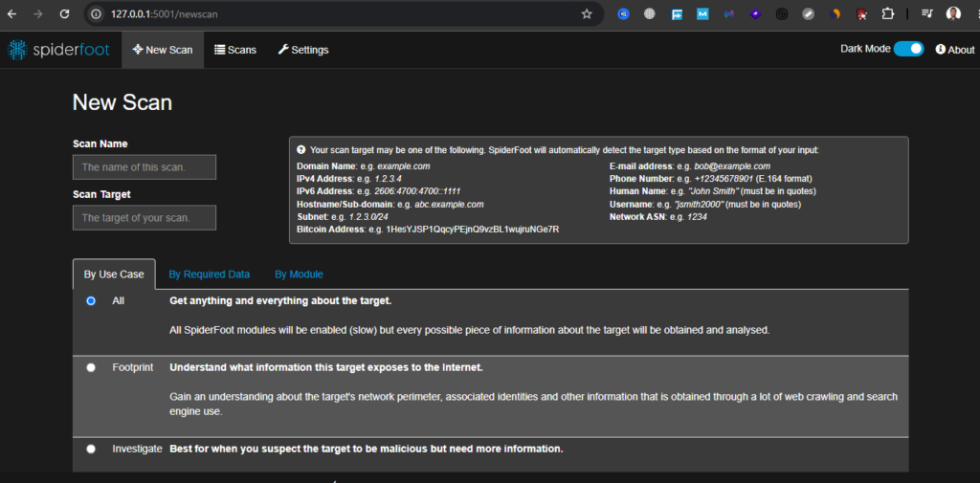Click the 'New Scan' page heading
This screenshot has width=980, height=483.
pos(122,102)
